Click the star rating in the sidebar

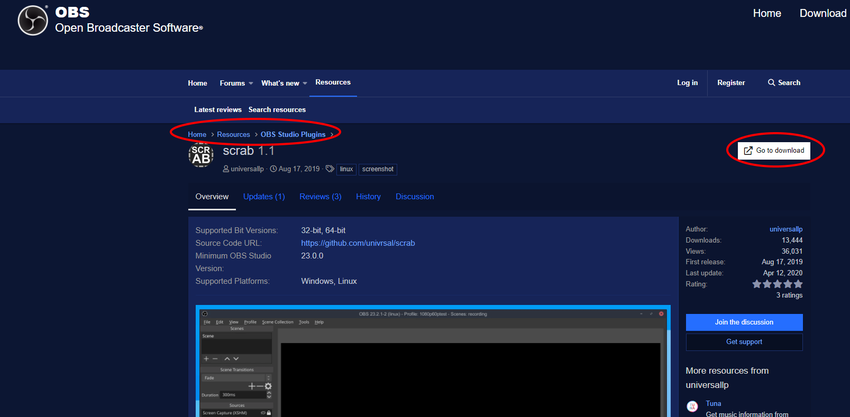[777, 284]
